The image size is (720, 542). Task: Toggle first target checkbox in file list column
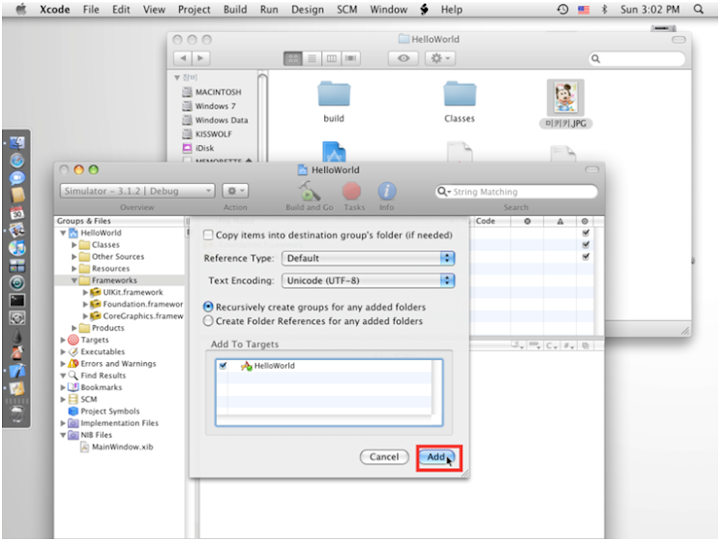coord(585,233)
